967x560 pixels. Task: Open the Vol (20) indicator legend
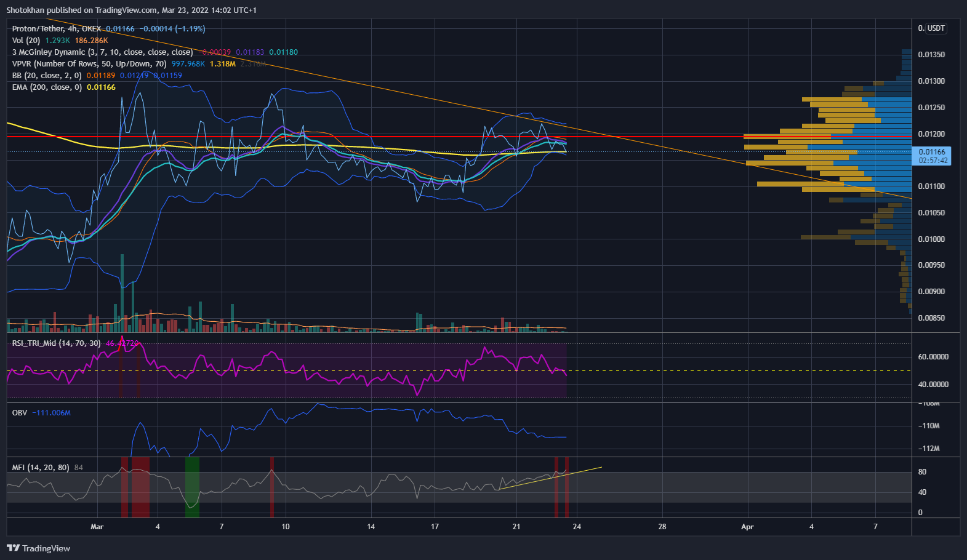26,41
